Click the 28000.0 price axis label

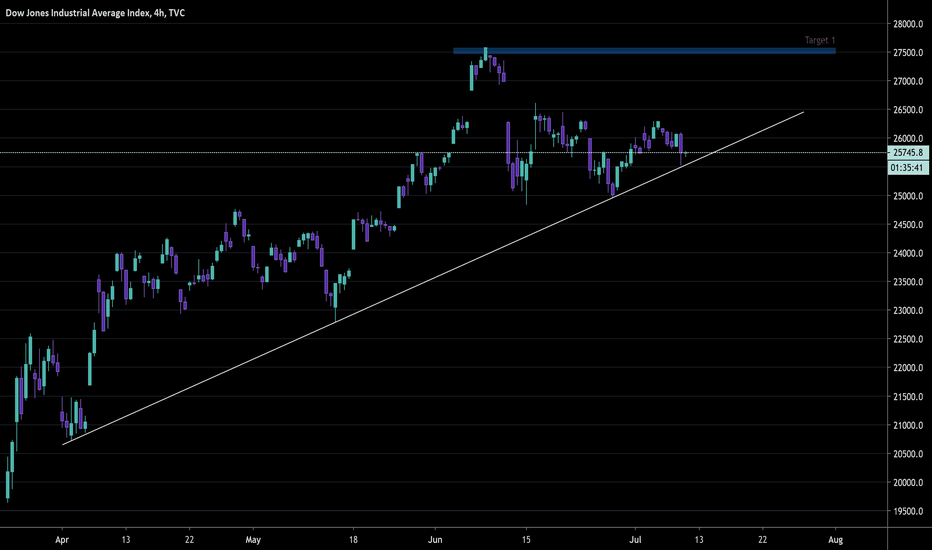tap(908, 24)
